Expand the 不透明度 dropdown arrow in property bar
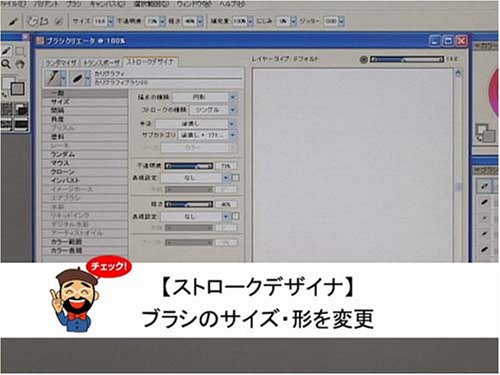The height and width of the screenshot is (375, 500). pyautogui.click(x=162, y=21)
